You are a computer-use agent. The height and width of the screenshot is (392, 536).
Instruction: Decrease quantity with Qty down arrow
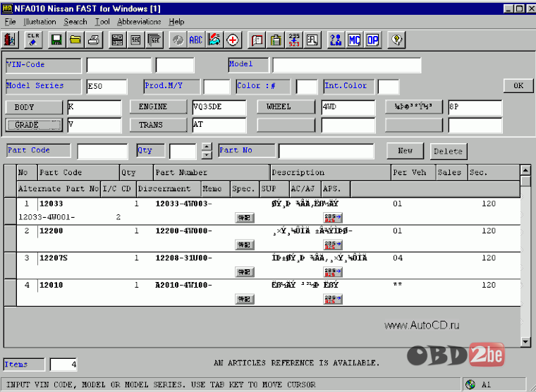(x=207, y=155)
